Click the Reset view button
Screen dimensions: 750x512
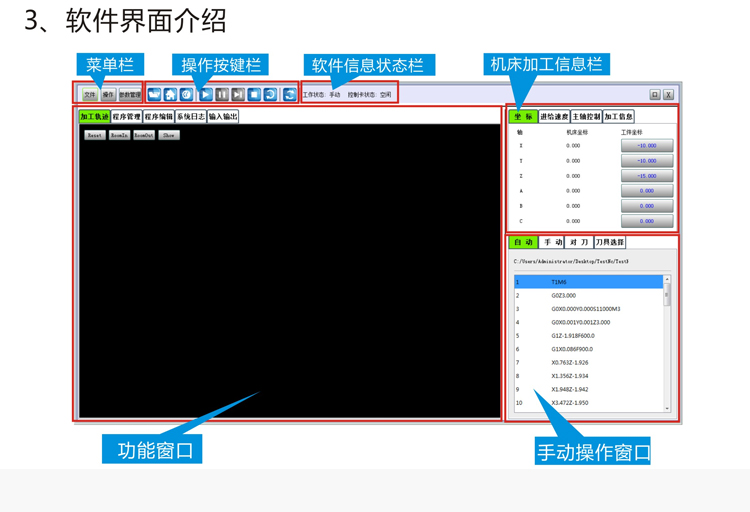(95, 135)
